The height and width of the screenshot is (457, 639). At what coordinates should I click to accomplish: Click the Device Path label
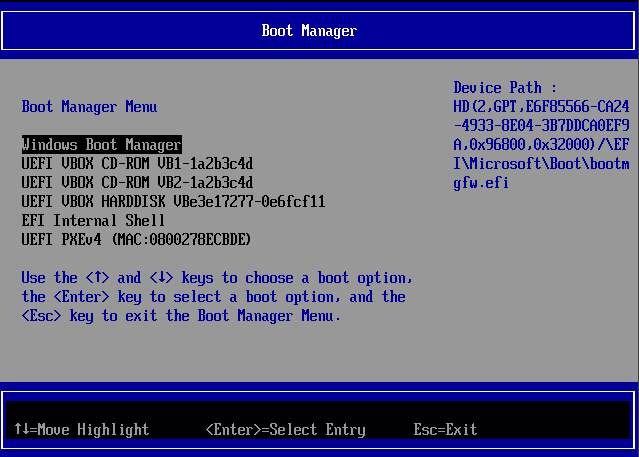(x=504, y=88)
